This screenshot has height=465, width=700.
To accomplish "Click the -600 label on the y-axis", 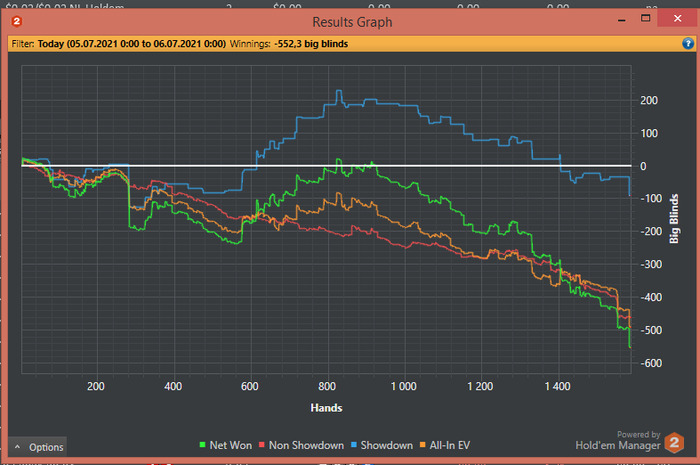I will 651,363.
